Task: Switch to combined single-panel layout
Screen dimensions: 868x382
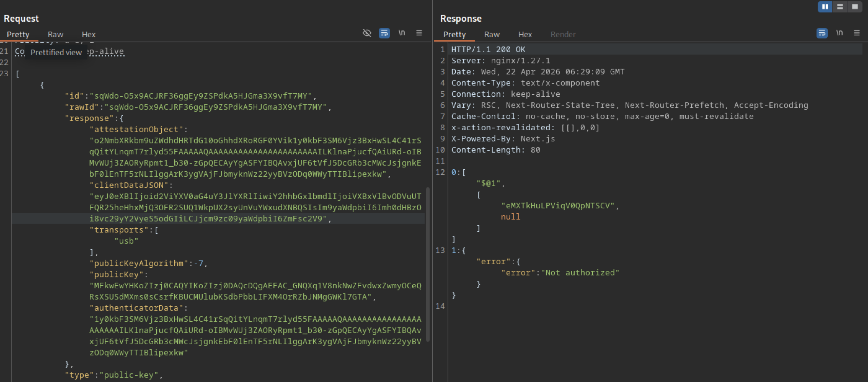Action: pos(855,7)
